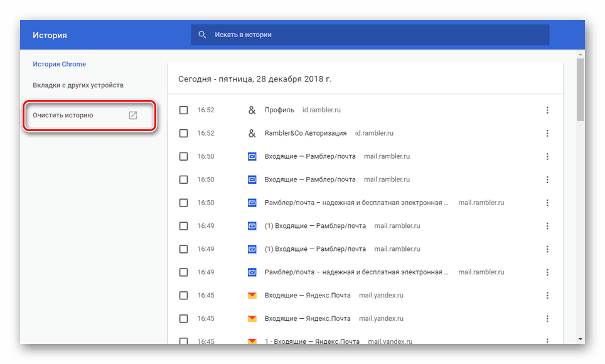Click the external-link icon beside 'Очистить историю'

pos(132,115)
